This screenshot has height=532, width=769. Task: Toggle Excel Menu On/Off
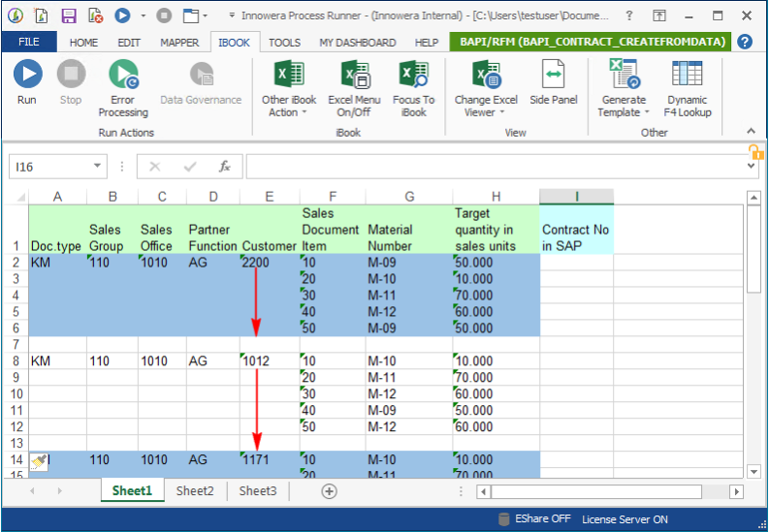(x=354, y=83)
